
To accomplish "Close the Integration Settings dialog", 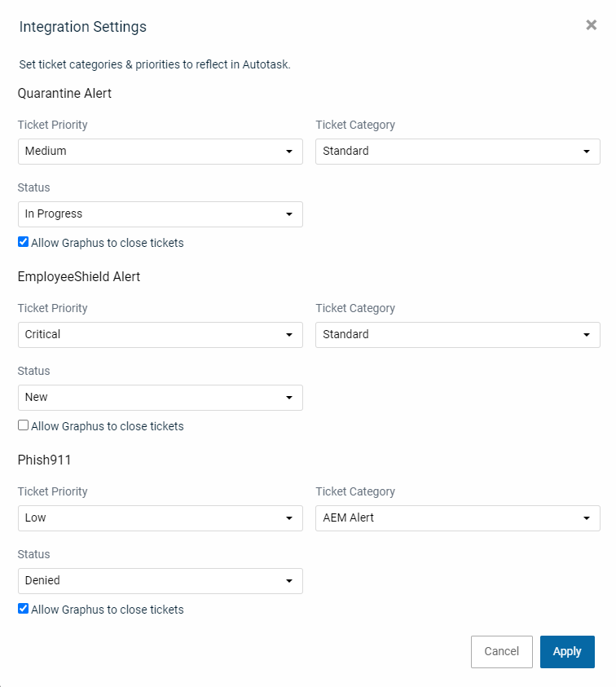I will (x=591, y=25).
